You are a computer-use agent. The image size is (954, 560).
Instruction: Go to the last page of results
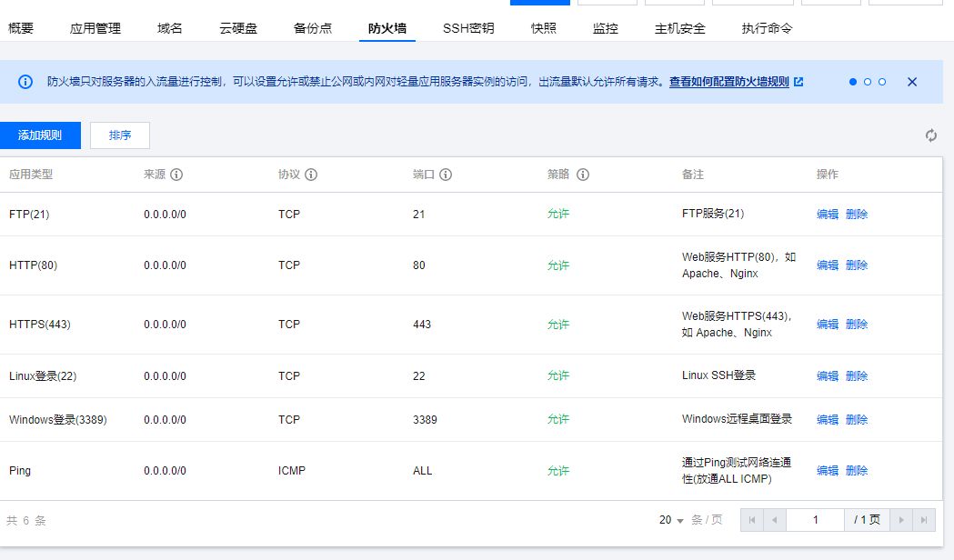924,520
